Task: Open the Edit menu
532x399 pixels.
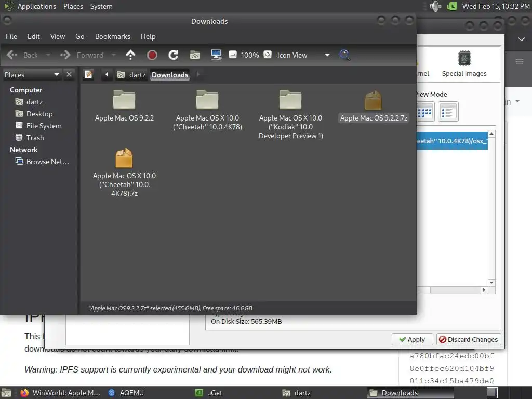Action: 34,36
